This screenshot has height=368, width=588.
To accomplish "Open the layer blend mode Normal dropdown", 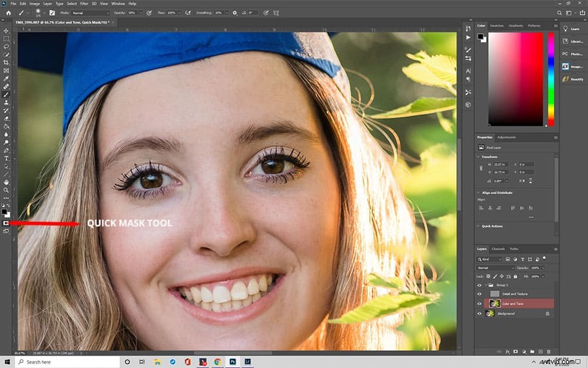I will coord(495,268).
